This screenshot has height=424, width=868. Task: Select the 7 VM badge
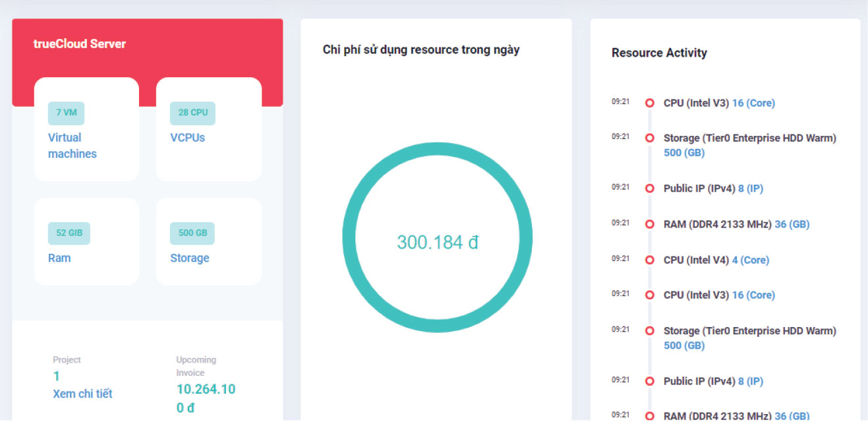pyautogui.click(x=66, y=113)
